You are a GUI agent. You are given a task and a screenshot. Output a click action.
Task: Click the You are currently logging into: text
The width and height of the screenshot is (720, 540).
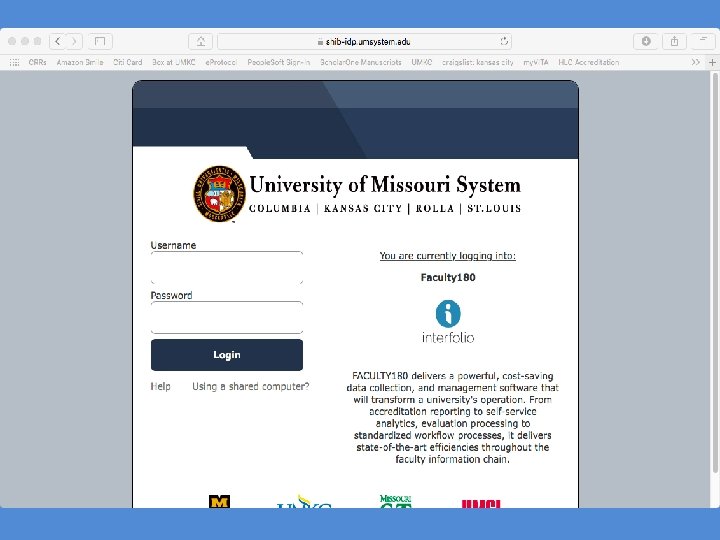[x=448, y=256]
